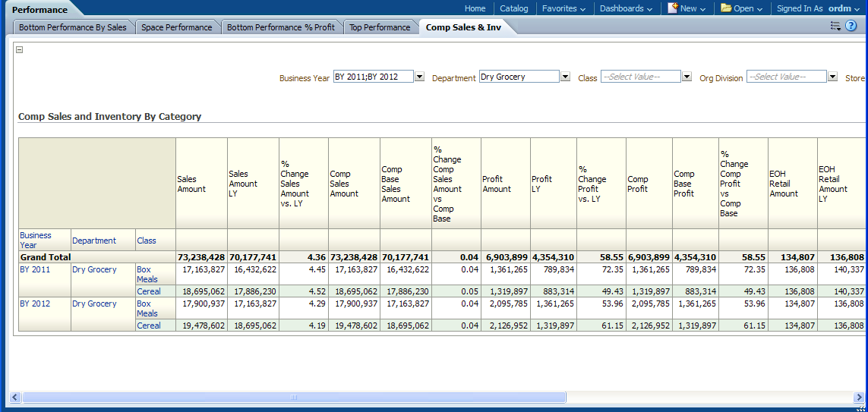Expand the Department dropdown arrow
The image size is (868, 412).
tap(565, 77)
